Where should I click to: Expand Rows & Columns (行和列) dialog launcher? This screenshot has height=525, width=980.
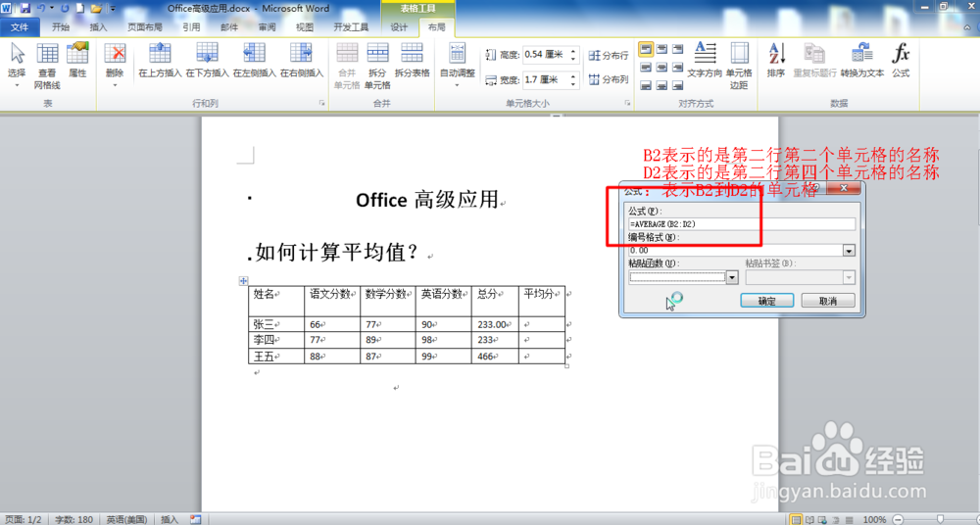click(322, 103)
